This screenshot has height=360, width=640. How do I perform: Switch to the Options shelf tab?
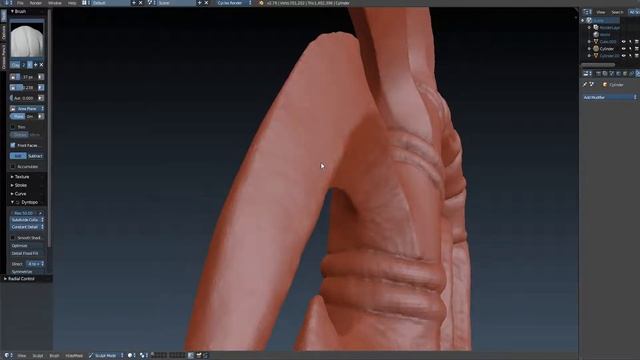coord(4,32)
